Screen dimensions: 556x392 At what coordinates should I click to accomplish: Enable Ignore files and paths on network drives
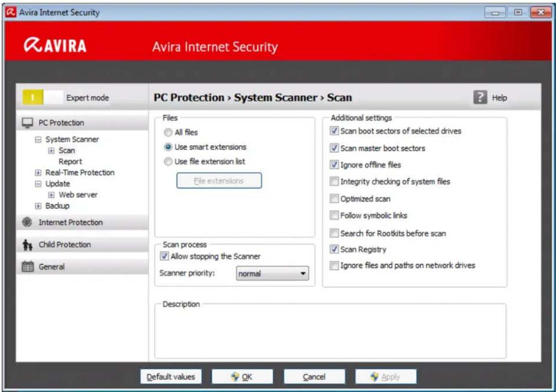(334, 265)
